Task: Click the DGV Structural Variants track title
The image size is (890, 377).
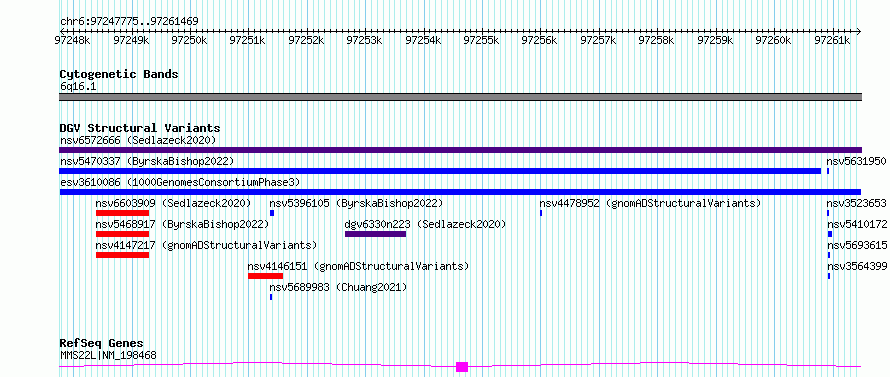Action: [x=140, y=128]
